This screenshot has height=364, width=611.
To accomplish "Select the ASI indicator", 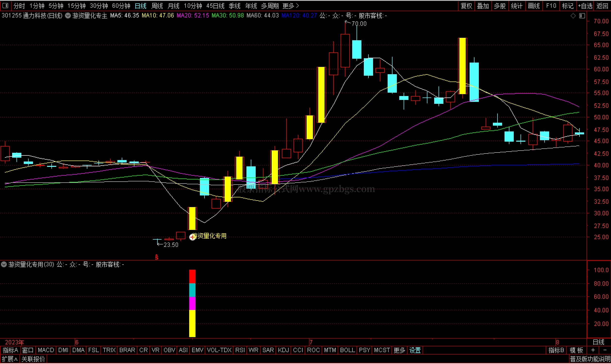I will click(183, 350).
